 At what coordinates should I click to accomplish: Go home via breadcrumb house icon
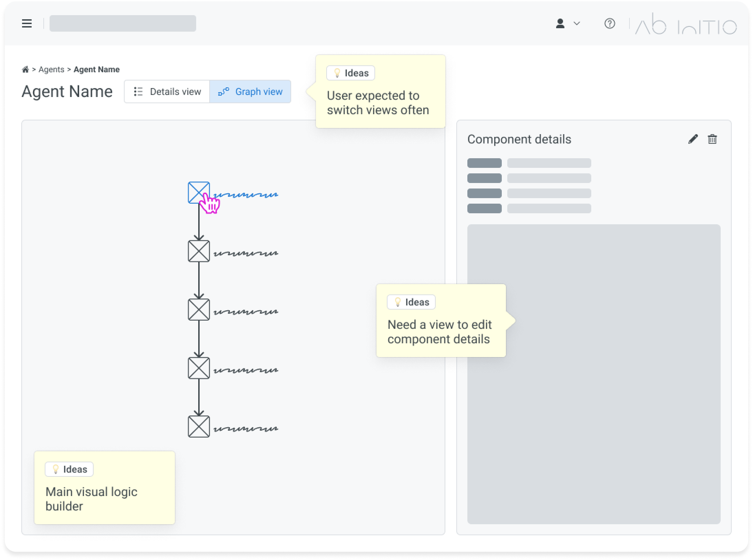point(25,69)
